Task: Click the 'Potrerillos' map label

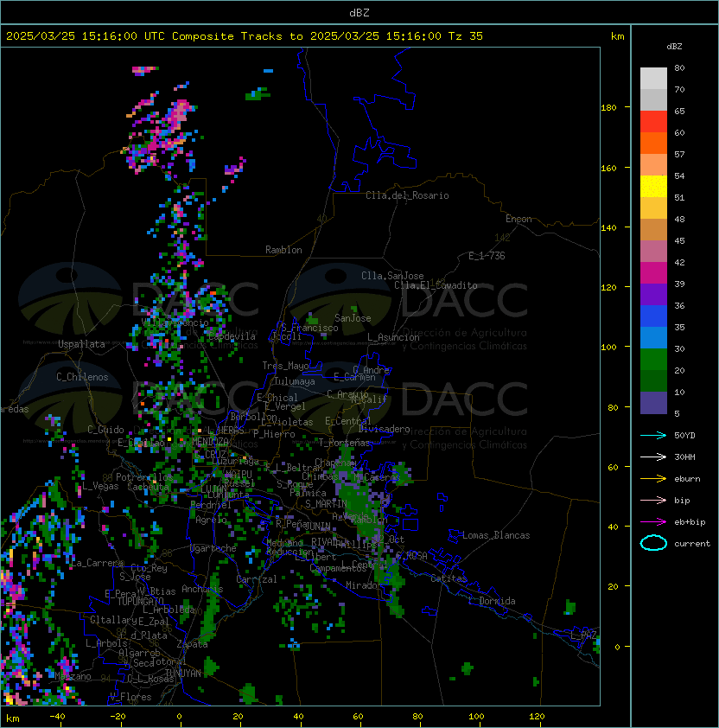Action: coord(144,477)
